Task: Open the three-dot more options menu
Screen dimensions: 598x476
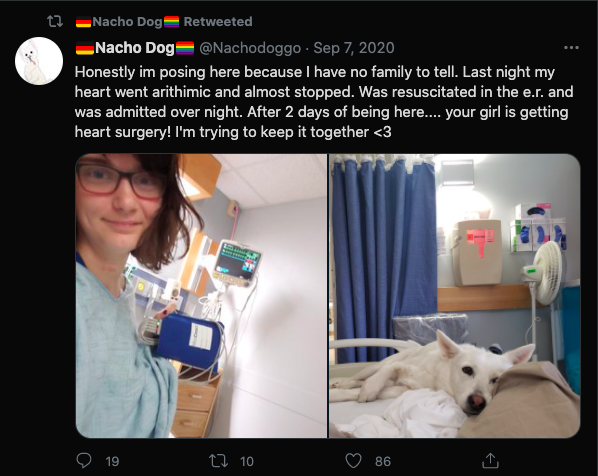Action: tap(571, 48)
